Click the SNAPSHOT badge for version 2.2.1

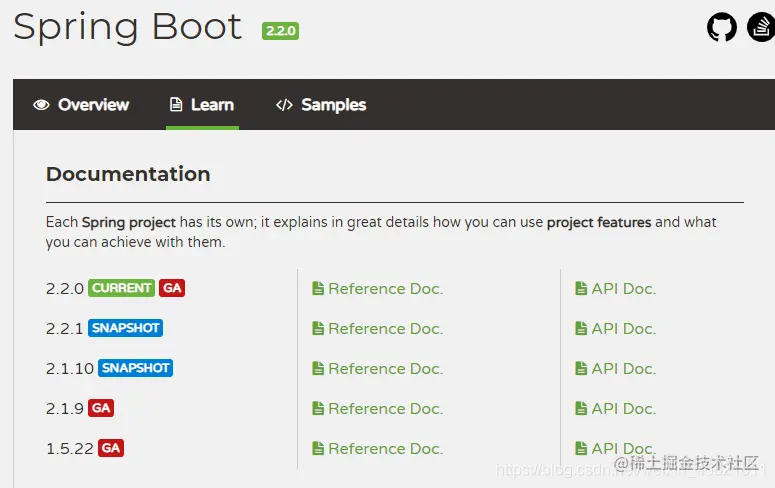[125, 328]
